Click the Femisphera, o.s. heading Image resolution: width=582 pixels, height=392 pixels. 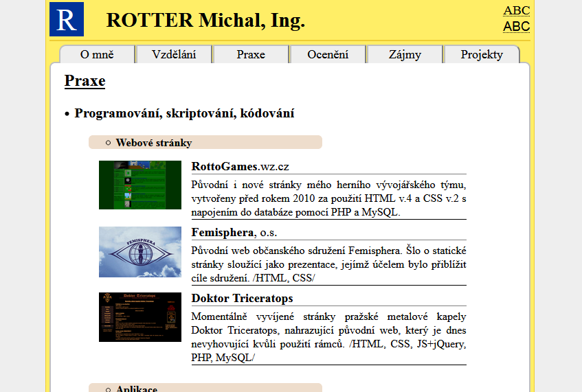pyautogui.click(x=234, y=233)
